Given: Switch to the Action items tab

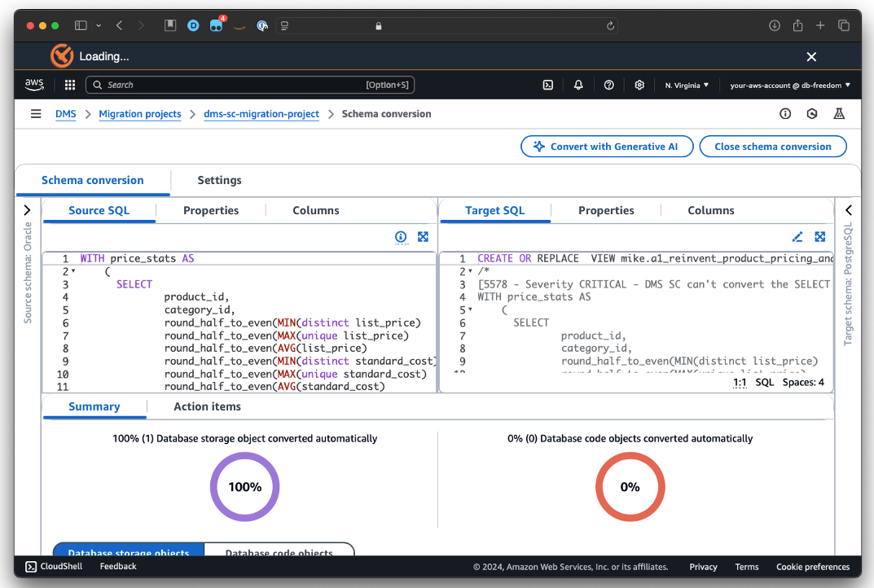Looking at the screenshot, I should click(x=207, y=406).
